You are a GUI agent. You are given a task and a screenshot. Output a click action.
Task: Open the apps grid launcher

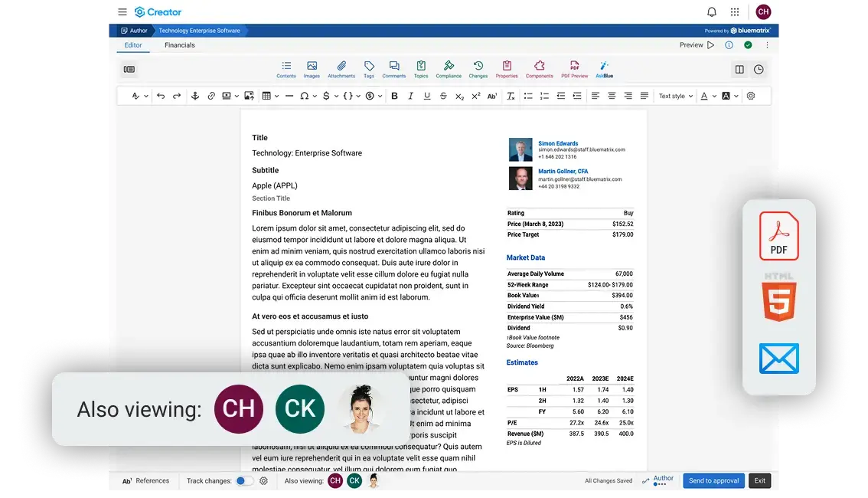point(735,11)
